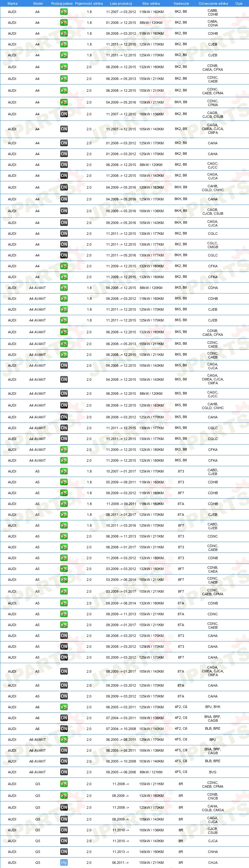The height and width of the screenshot is (868, 249).
Task: Select petrol icon in Q5 CDNC, CAEB, CPMA row
Action: (64, 784)
